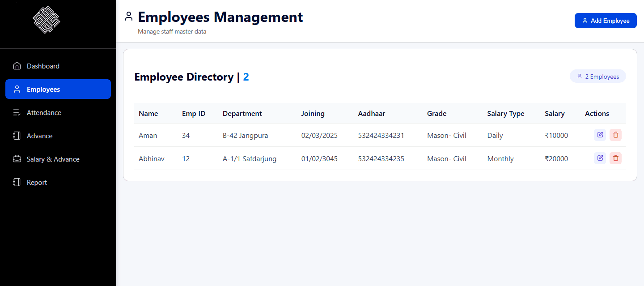Select the Salary & Advance money icon
Viewport: 644px width, 286px height.
click(x=17, y=159)
